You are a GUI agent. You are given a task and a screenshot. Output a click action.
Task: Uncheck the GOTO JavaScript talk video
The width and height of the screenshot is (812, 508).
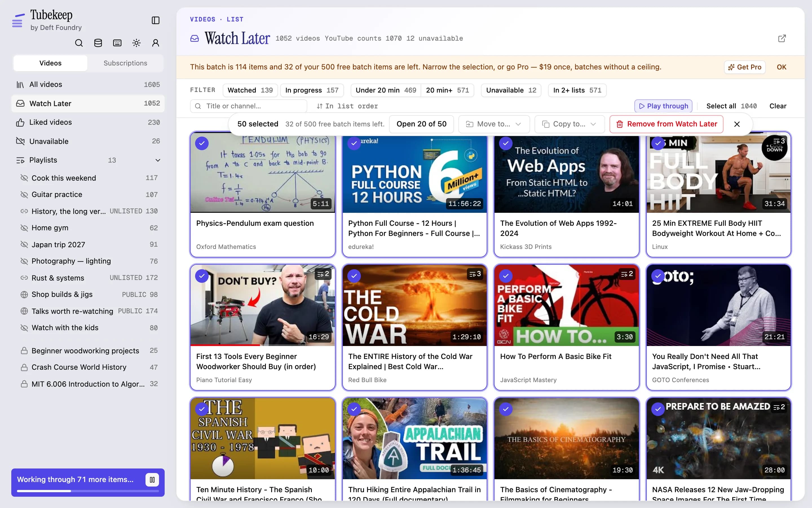pos(658,276)
